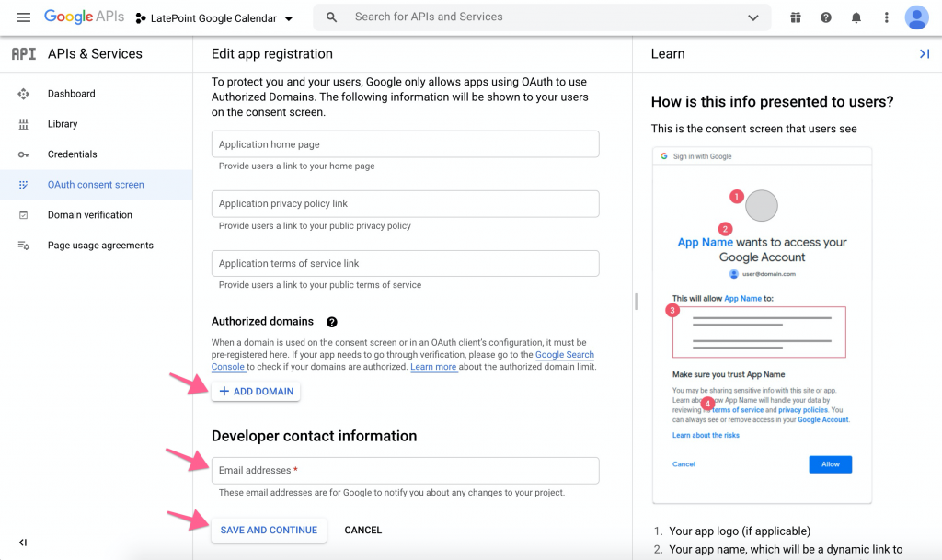The width and height of the screenshot is (942, 560).
Task: Click SAVE AND CONTINUE
Action: pyautogui.click(x=269, y=531)
